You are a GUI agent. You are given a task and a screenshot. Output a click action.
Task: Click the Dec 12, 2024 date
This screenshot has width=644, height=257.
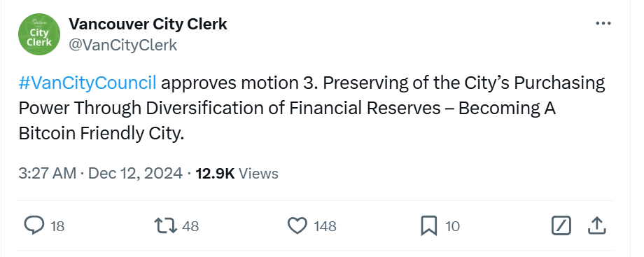pyautogui.click(x=136, y=173)
